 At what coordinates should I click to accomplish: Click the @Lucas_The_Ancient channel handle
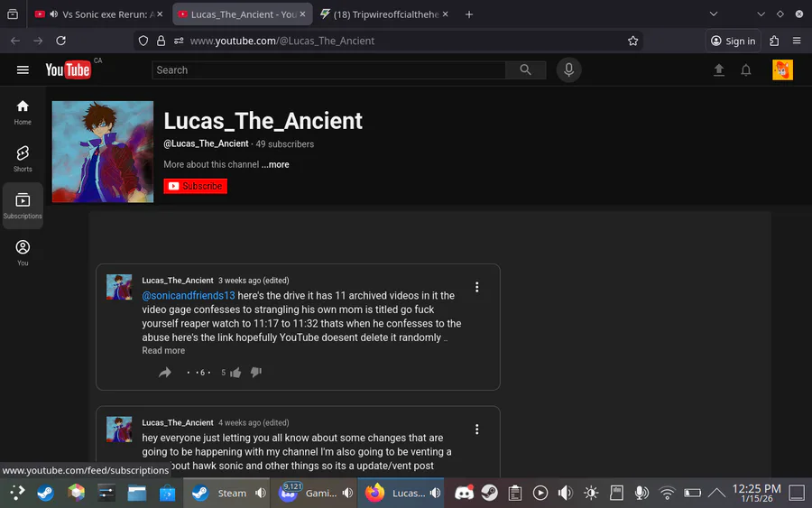206,143
